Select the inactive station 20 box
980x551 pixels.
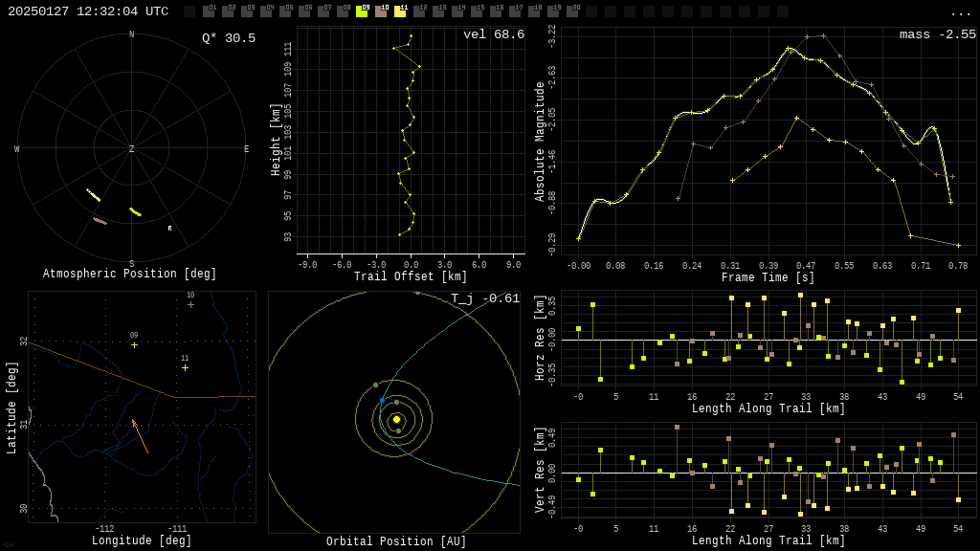coord(572,11)
